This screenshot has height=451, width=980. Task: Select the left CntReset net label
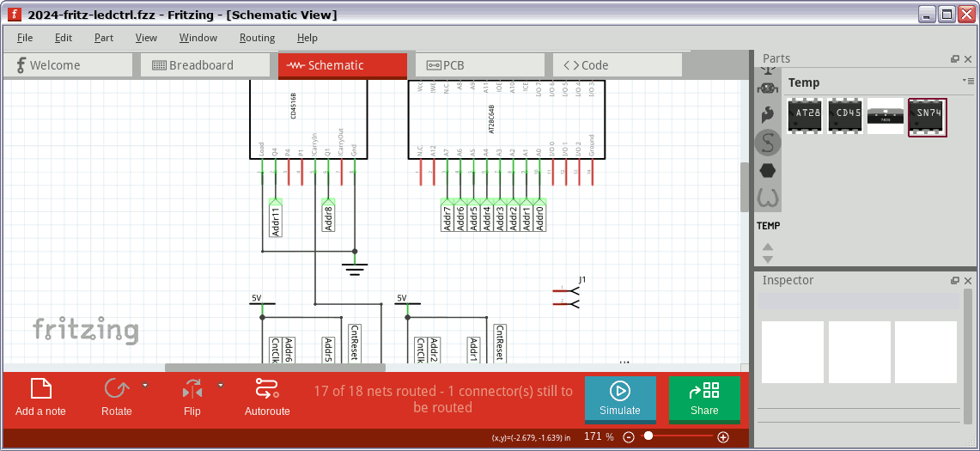click(x=355, y=343)
